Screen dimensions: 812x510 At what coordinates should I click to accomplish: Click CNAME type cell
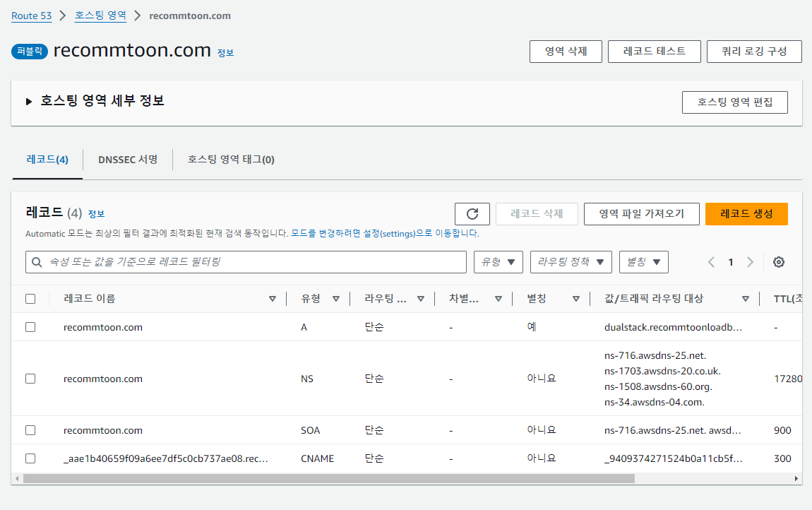coord(318,458)
